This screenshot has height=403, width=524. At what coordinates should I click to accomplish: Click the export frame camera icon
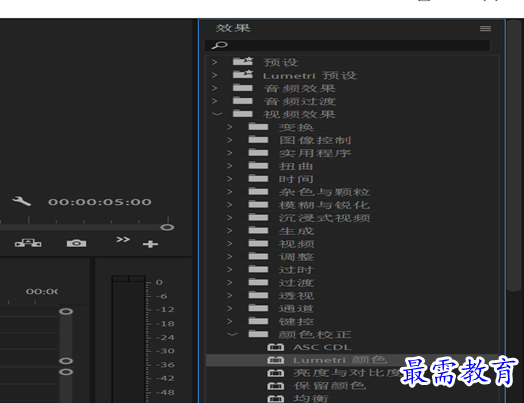(x=77, y=243)
